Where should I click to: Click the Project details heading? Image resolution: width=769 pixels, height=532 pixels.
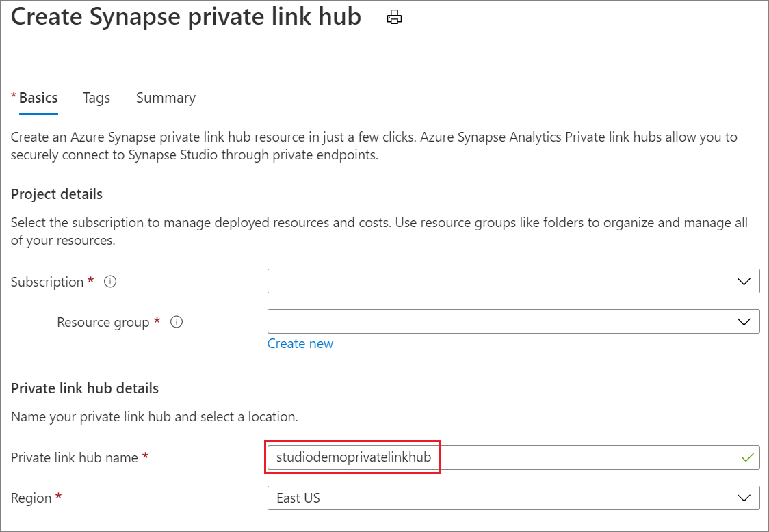[x=57, y=194]
